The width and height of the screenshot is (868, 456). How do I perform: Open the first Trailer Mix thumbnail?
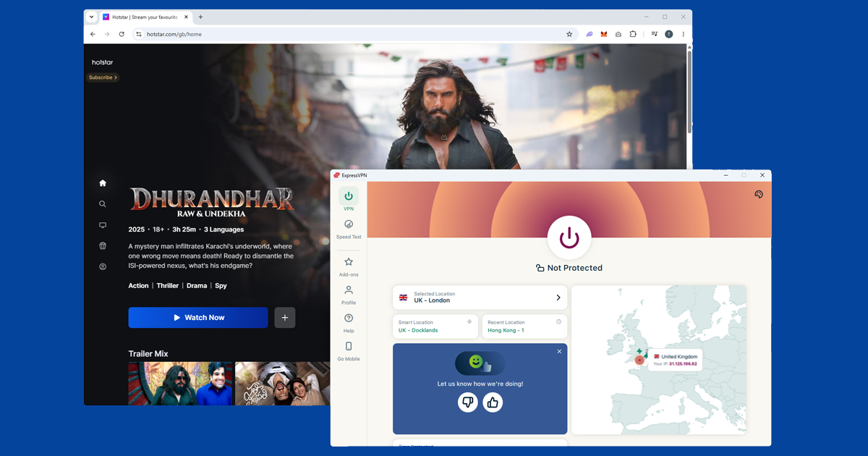(x=181, y=384)
